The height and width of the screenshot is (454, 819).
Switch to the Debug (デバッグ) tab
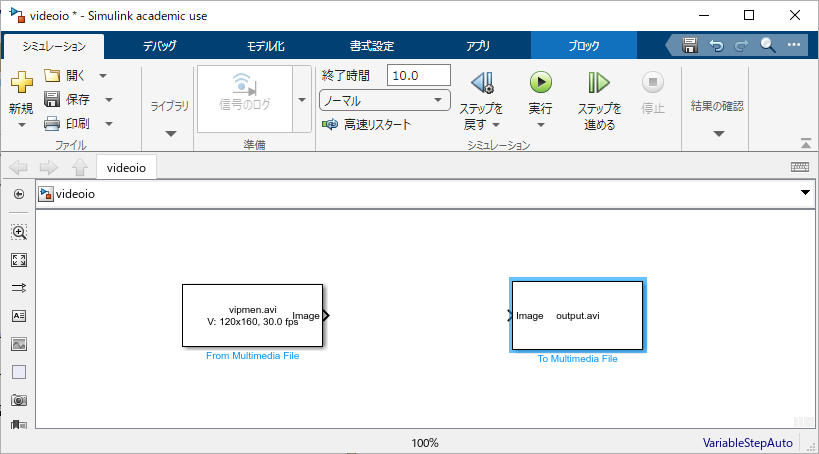point(159,46)
